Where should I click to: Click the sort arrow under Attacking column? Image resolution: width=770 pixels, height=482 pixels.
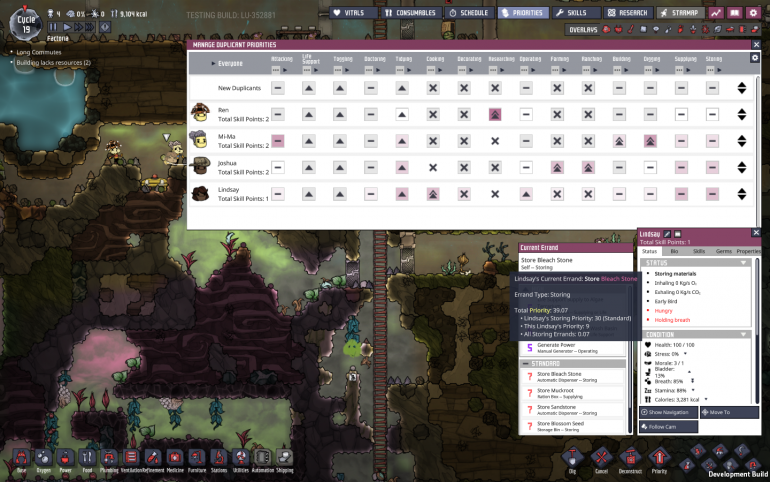tap(285, 70)
